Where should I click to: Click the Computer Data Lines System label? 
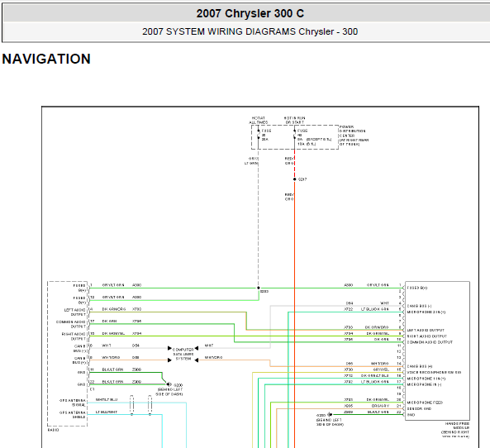click(x=183, y=354)
